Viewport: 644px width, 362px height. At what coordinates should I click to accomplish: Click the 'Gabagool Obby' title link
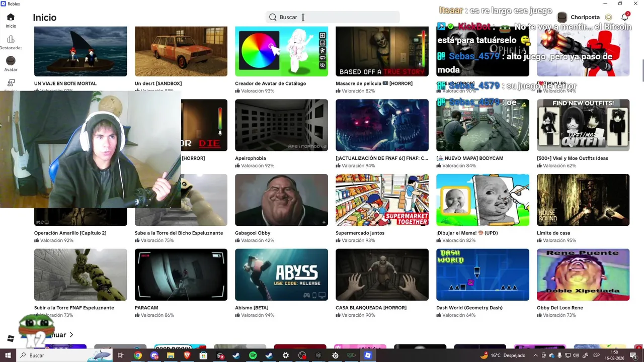[253, 233]
